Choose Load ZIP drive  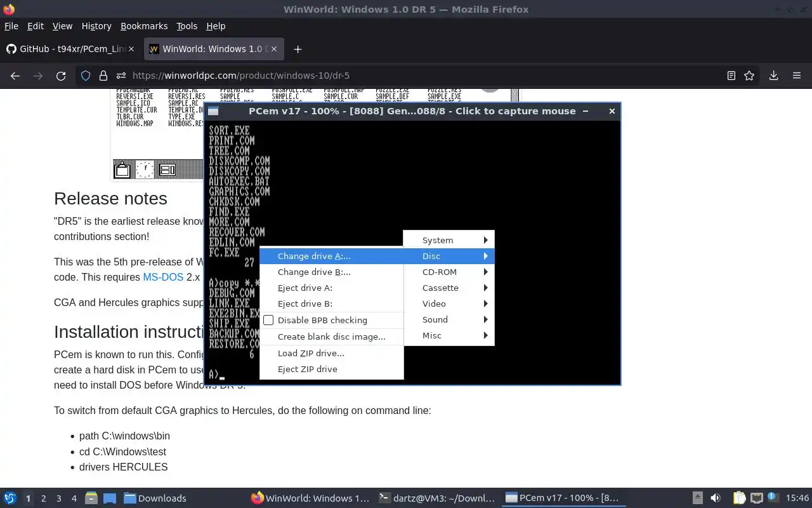coord(331,353)
